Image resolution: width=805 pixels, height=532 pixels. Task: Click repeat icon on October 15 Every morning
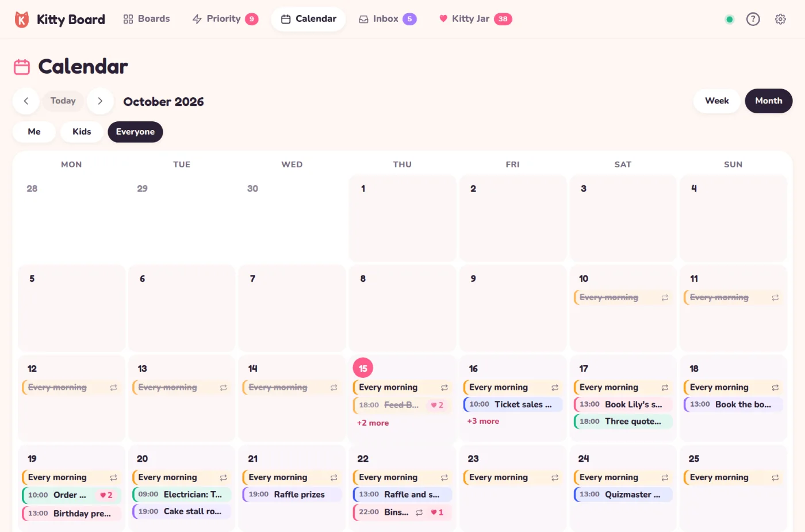pyautogui.click(x=444, y=388)
